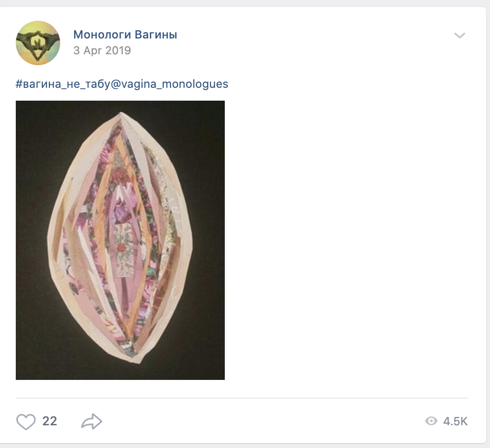490x448 pixels.
Task: Click the hand symbol in the group avatar
Action: pyautogui.click(x=38, y=43)
